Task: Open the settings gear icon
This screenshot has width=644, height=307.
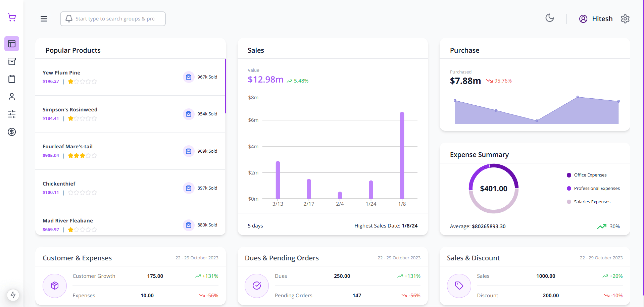Action: 625,19
